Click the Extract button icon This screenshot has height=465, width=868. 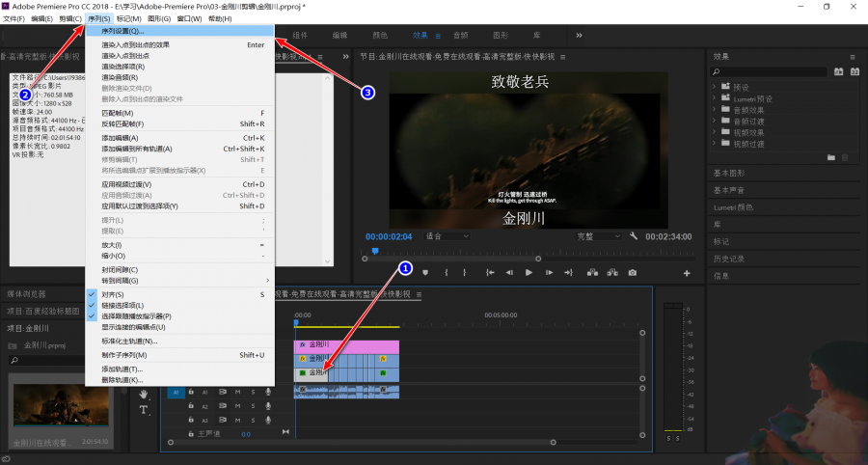coord(611,272)
